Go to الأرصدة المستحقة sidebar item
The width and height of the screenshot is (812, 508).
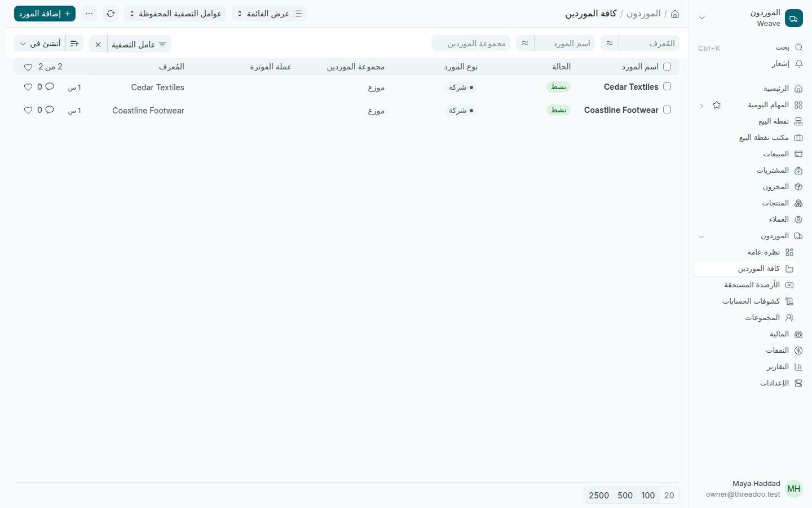point(745,285)
